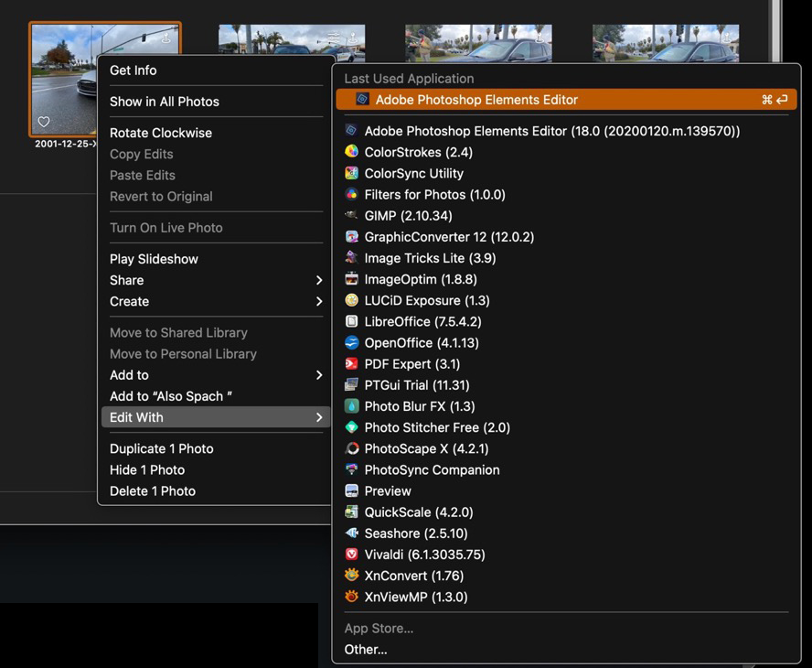Expand the Edit With submenu arrow
The height and width of the screenshot is (668, 812).
pos(319,417)
